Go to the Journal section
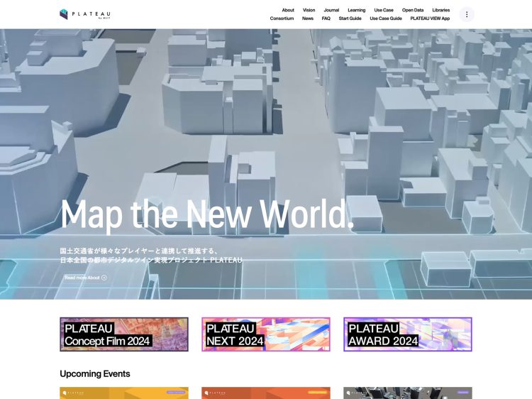The image size is (532, 399). [331, 10]
